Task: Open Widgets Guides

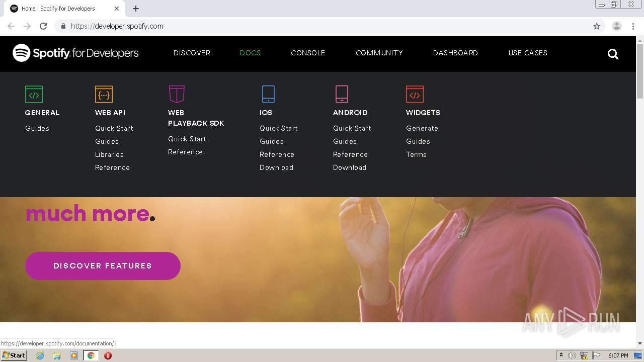Action: (418, 141)
